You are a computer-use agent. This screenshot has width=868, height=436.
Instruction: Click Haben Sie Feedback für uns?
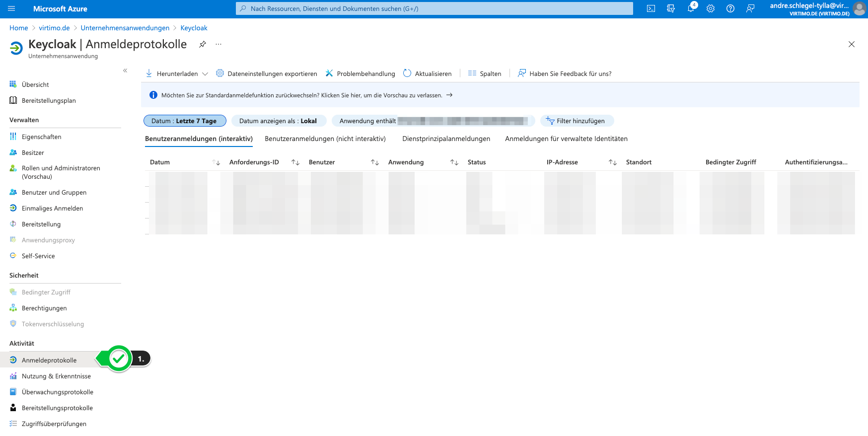tap(565, 73)
